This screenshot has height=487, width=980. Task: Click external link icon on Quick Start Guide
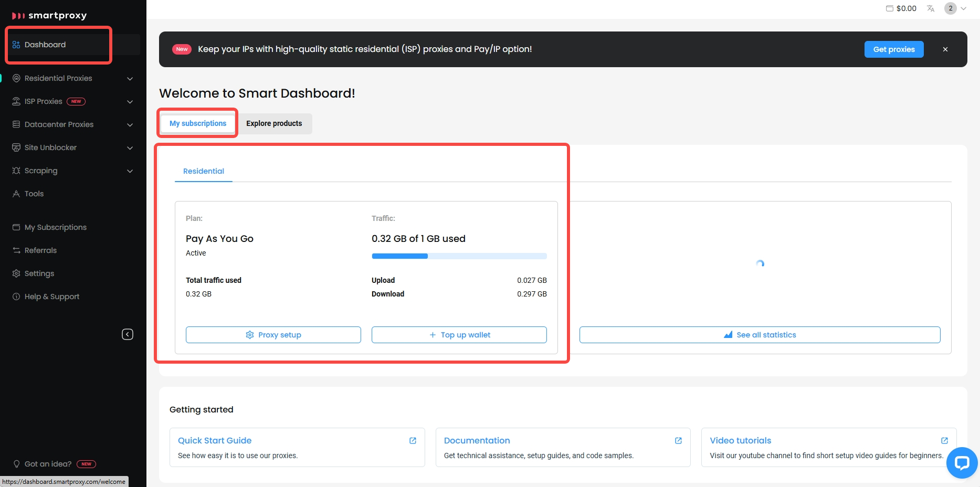[413, 441]
